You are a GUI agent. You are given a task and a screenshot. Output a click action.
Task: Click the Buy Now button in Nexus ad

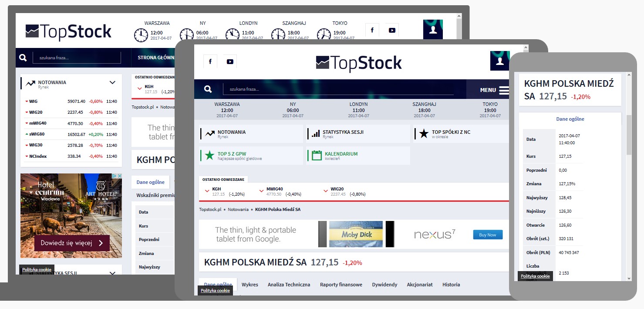coord(487,235)
